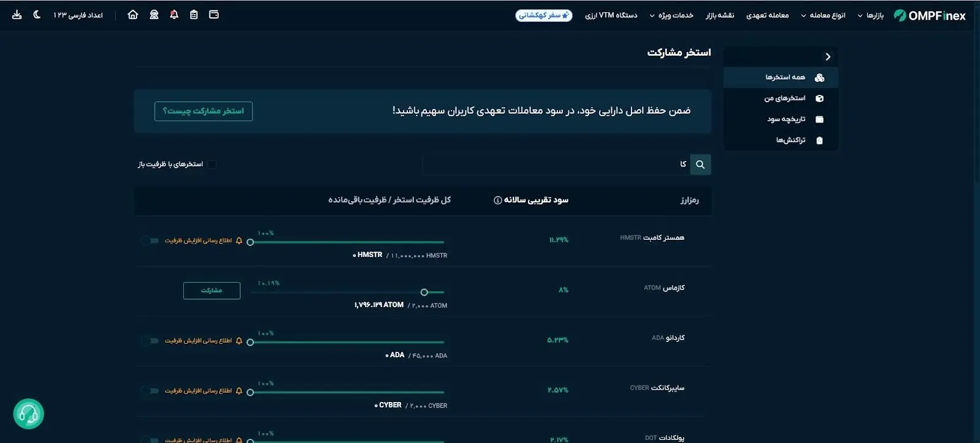Click the download app icon
This screenshot has width=980, height=443.
point(17,15)
